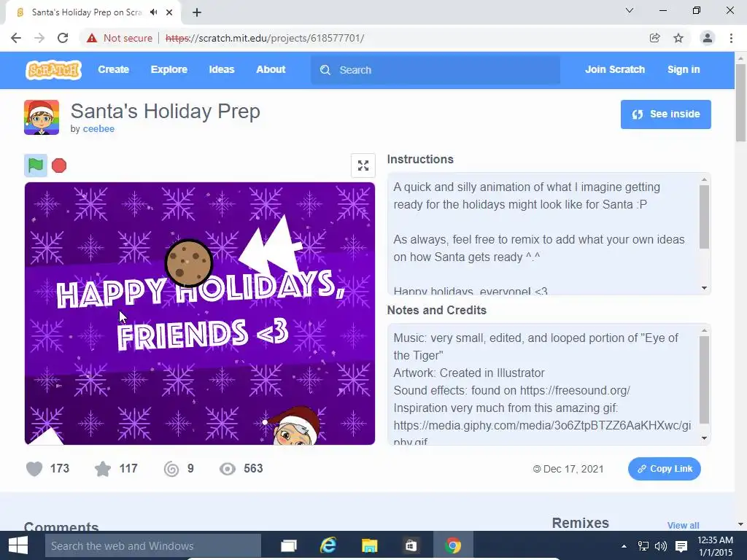The height and width of the screenshot is (560, 747).
Task: Click the Not secure warning icon
Action: point(92,38)
